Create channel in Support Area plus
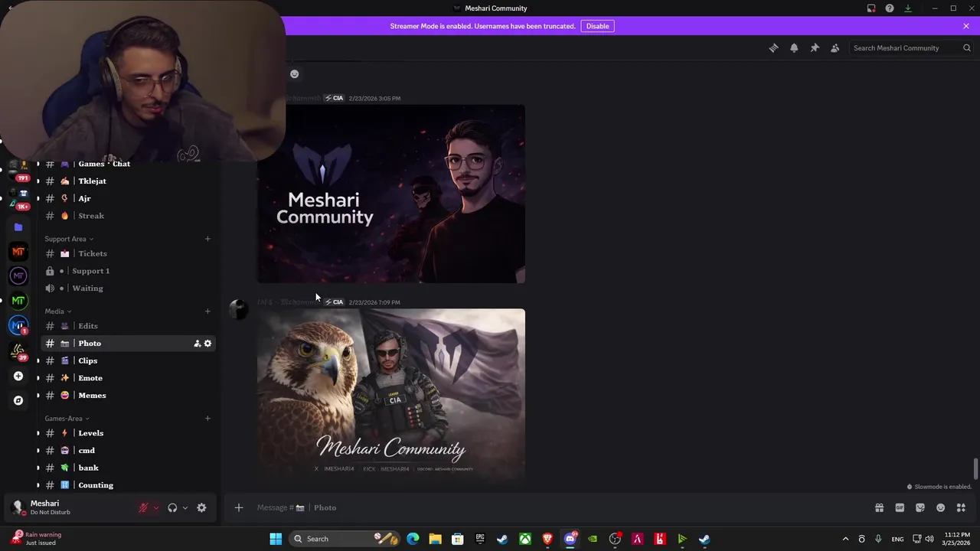980x551 pixels. (207, 239)
